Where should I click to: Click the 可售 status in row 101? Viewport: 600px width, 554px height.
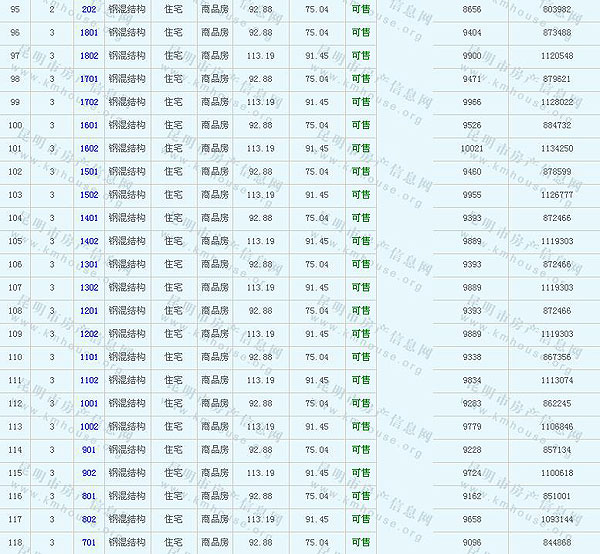tap(360, 148)
